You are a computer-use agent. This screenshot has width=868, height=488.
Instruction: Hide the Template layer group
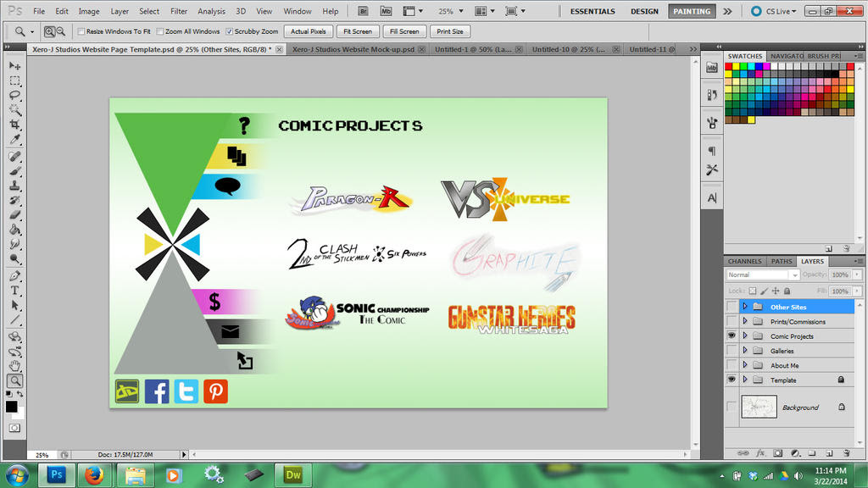[x=732, y=380]
